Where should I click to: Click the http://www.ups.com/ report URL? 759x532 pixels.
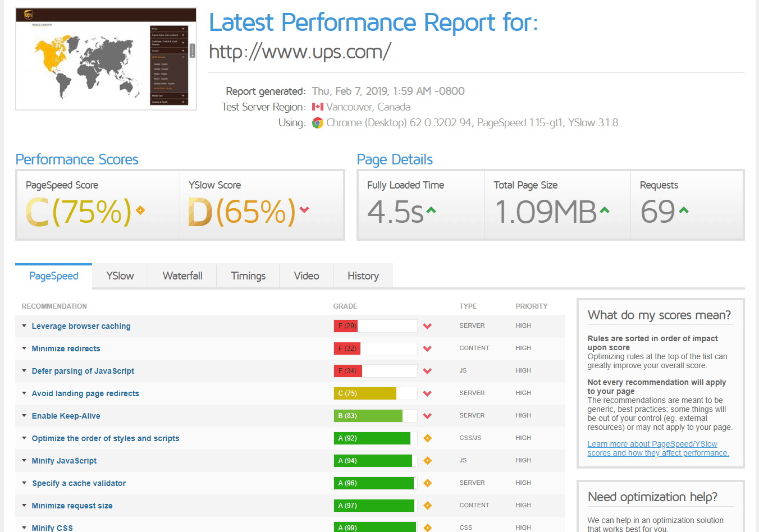click(300, 52)
